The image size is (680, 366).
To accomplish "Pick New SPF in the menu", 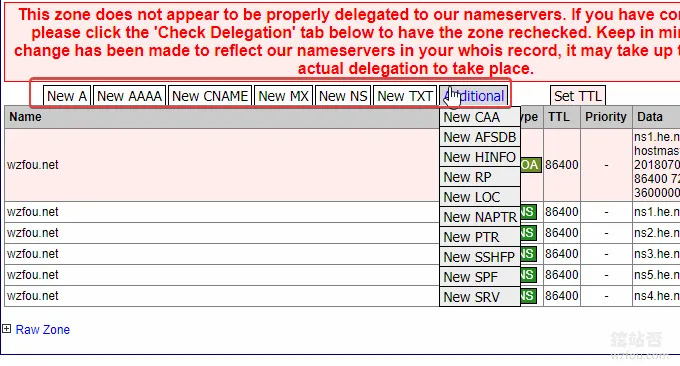I will tap(480, 277).
